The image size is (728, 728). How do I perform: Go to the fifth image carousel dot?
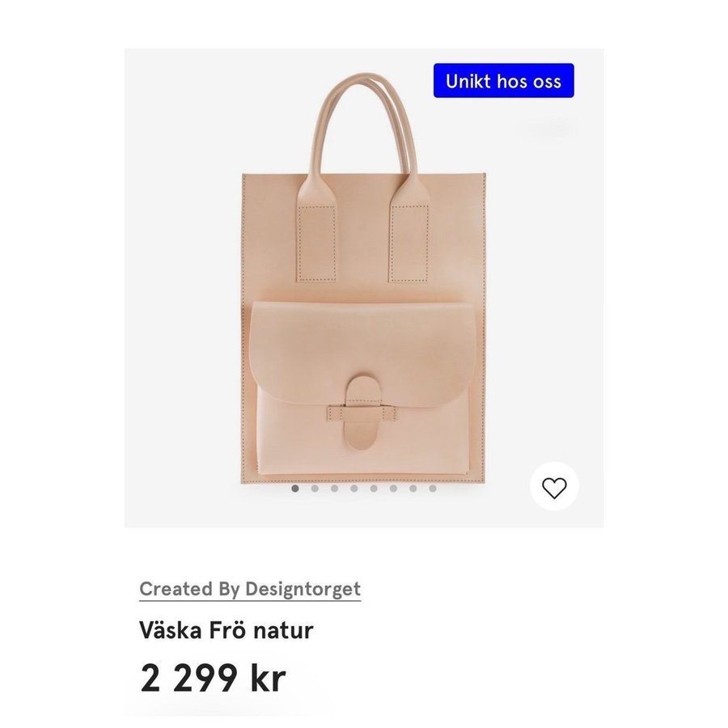(374, 489)
